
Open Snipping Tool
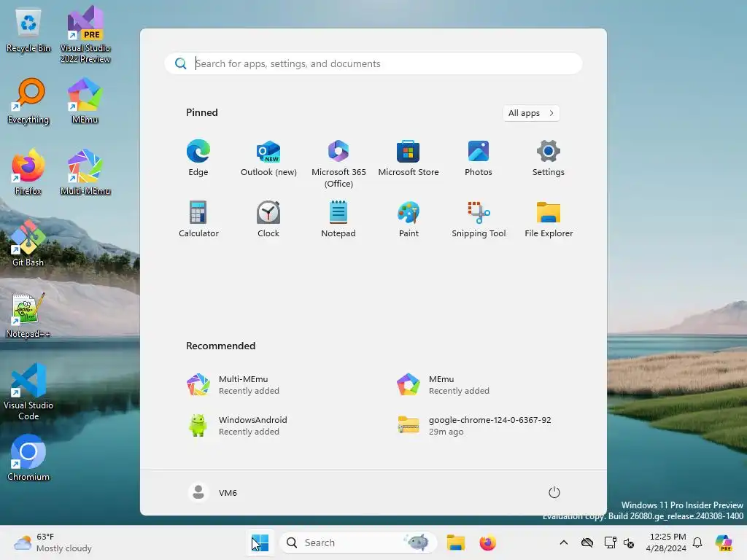[479, 219]
